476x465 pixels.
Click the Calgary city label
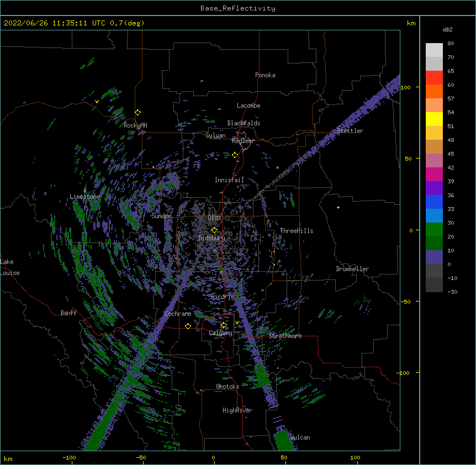[x=220, y=333]
